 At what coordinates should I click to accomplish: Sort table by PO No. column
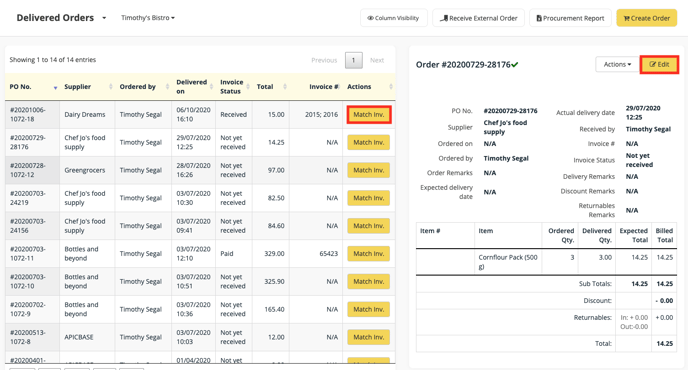[33, 87]
